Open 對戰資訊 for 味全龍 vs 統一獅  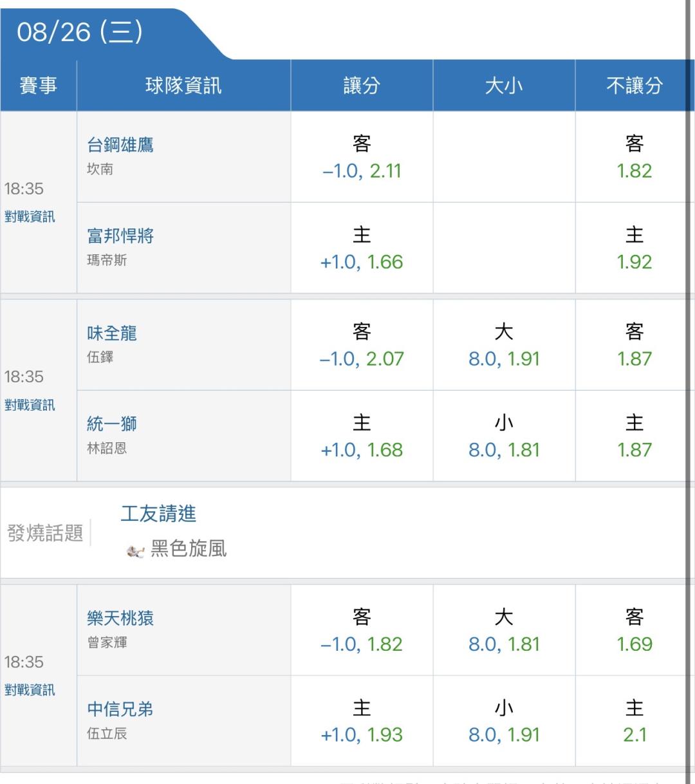click(x=30, y=405)
